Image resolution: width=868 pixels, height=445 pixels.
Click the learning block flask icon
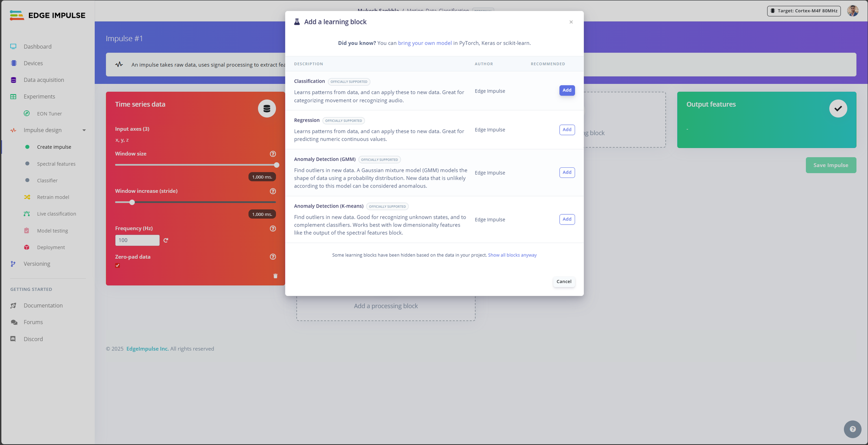(x=297, y=22)
